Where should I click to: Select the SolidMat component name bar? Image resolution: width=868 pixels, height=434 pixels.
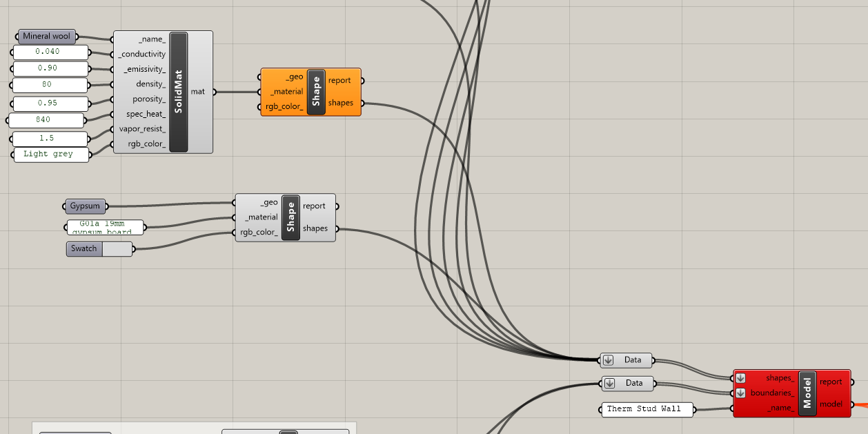point(178,92)
